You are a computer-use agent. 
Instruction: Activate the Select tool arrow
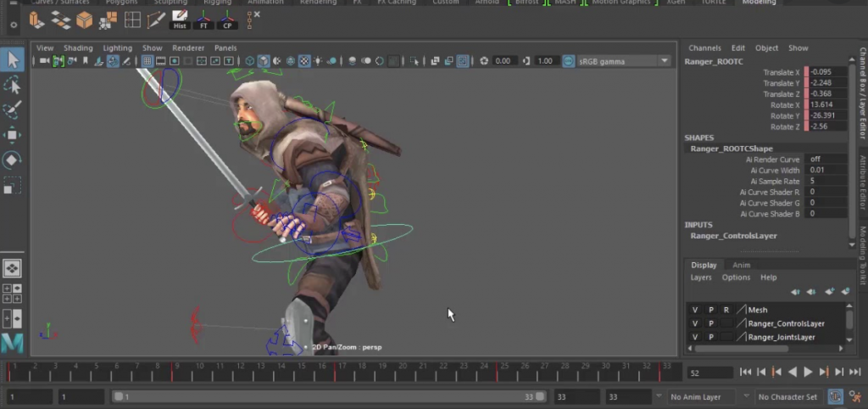(x=13, y=59)
